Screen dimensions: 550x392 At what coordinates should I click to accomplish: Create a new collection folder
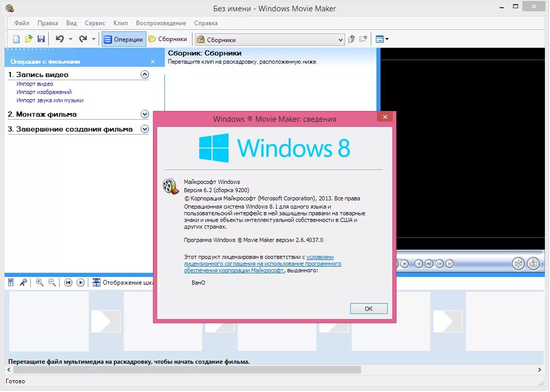pyautogui.click(x=363, y=39)
